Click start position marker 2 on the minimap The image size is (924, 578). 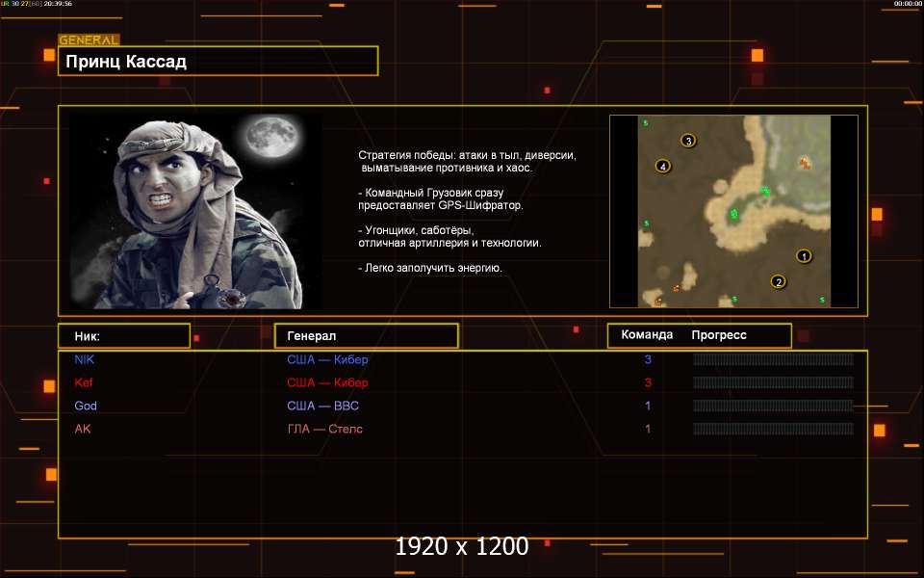[x=779, y=282]
